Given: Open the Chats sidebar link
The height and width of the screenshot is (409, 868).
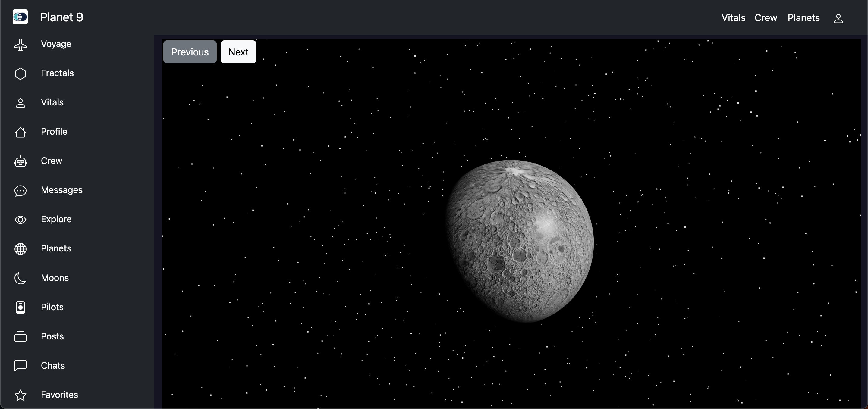Looking at the screenshot, I should click(x=53, y=366).
